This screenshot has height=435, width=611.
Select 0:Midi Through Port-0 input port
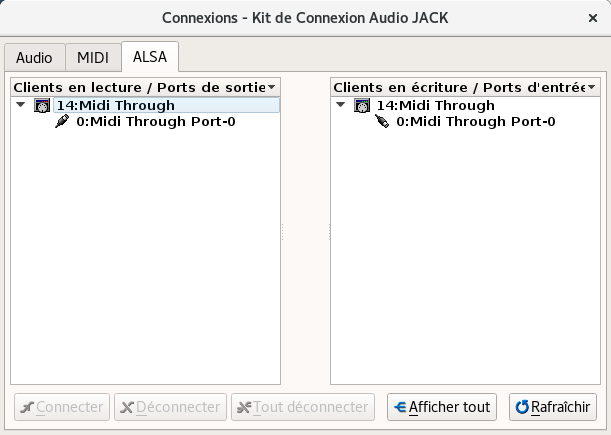tap(475, 122)
